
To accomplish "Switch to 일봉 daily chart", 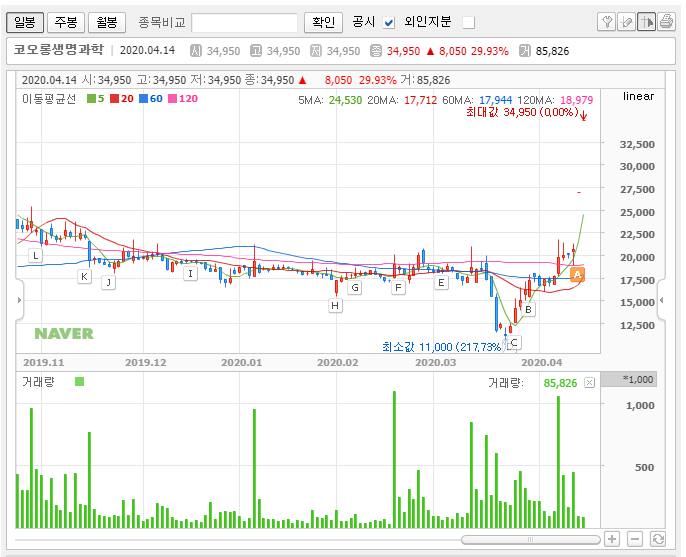I will tap(25, 22).
